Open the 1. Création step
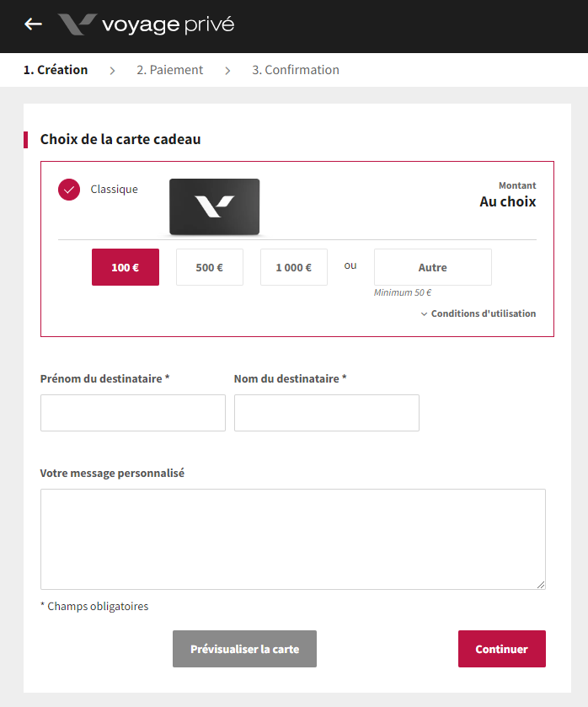588x707 pixels. pyautogui.click(x=56, y=70)
